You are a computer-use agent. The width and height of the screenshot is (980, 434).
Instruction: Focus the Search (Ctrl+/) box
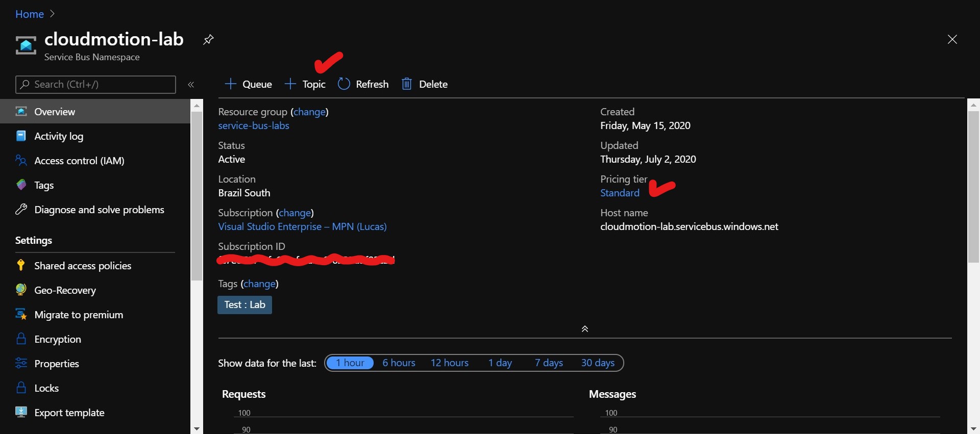point(95,85)
